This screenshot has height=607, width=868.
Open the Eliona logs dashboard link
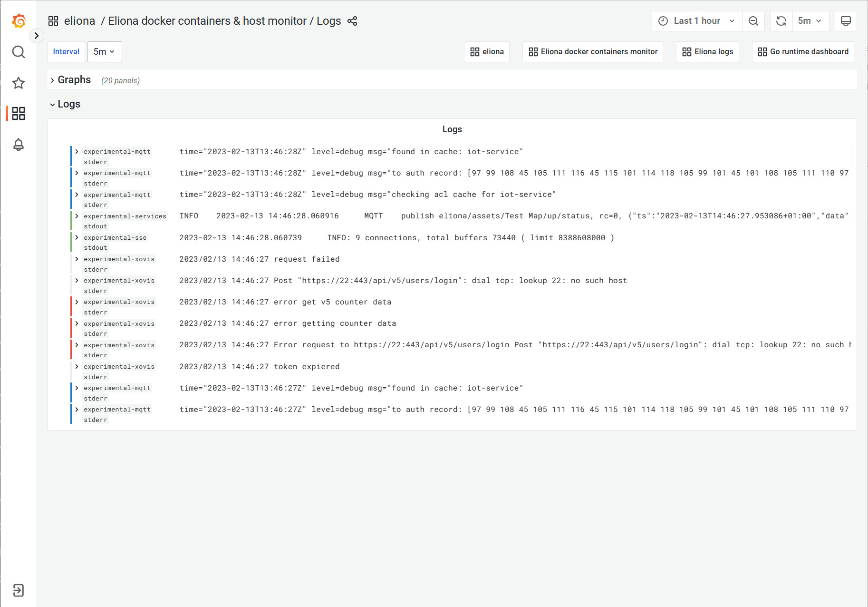pos(707,52)
